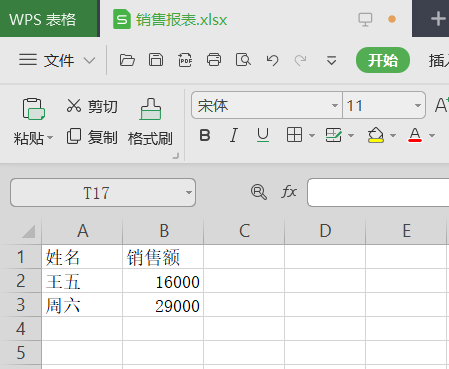Expand the draw border dropdown arrow
Screen dimensions: 449x369
click(351, 135)
